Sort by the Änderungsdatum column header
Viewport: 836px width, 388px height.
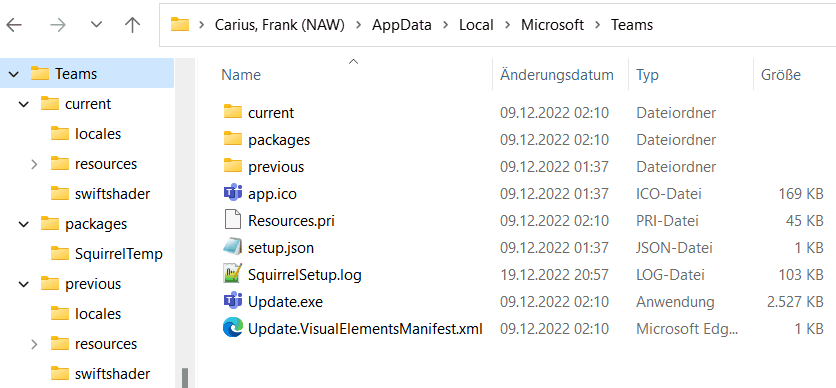click(x=557, y=75)
